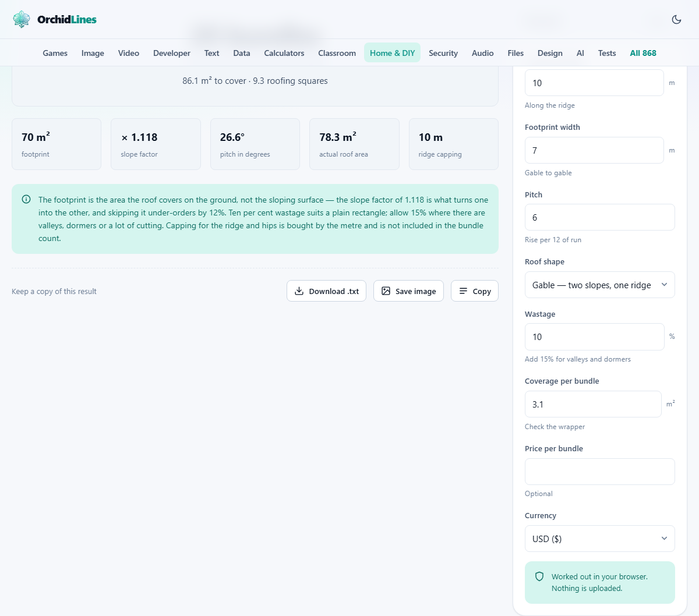Screen dimensions: 699x616
Task: Click the download icon in Download .txt
Action: click(x=299, y=291)
